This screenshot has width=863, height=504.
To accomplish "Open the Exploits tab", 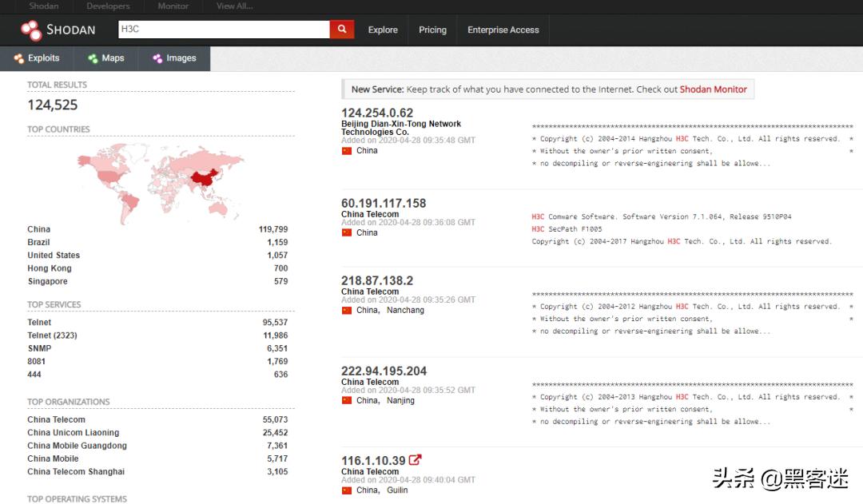I will pyautogui.click(x=37, y=58).
